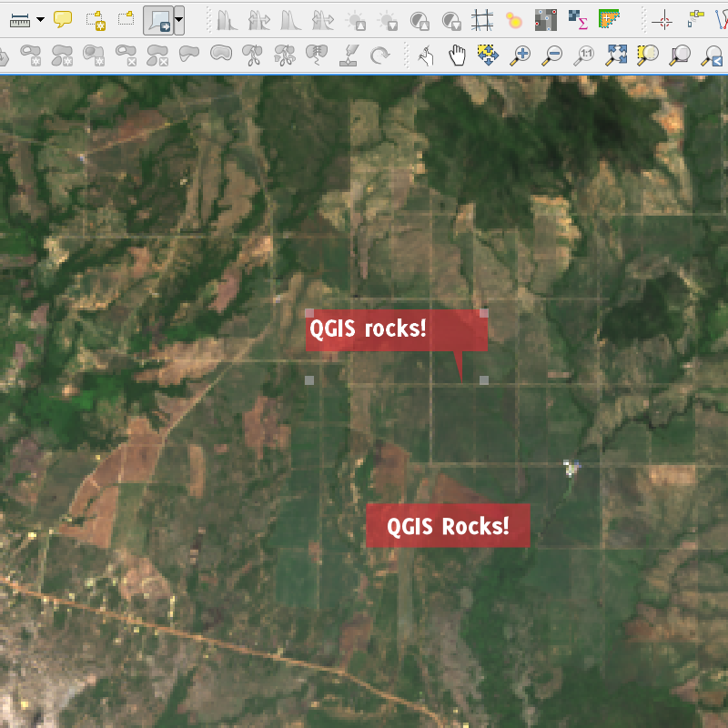Open the Georeferencer grid icon

(x=482, y=20)
